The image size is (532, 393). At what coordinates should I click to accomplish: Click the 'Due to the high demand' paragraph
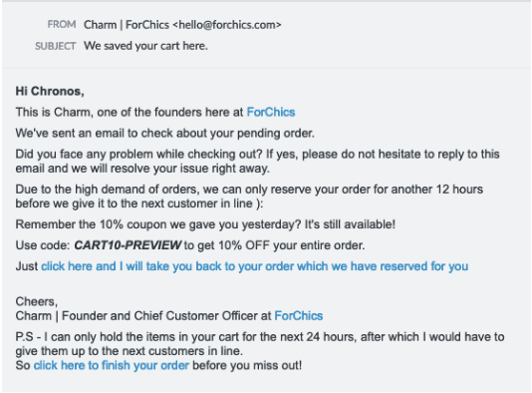(x=249, y=196)
